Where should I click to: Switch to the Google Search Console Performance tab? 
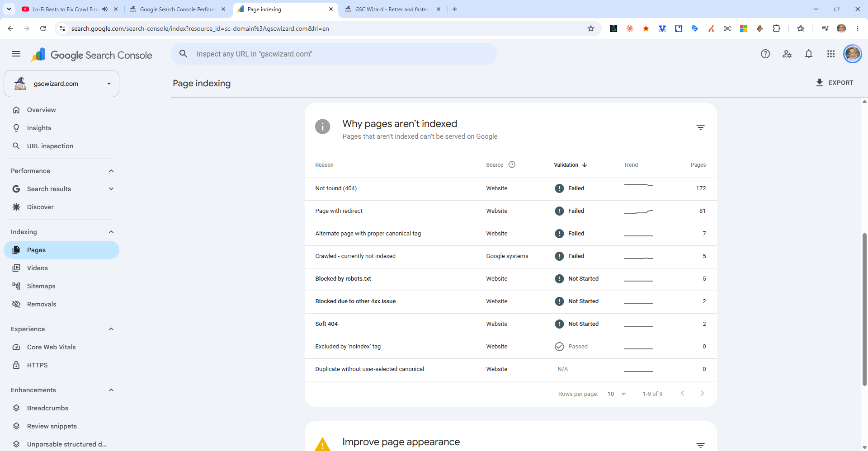[x=178, y=9]
